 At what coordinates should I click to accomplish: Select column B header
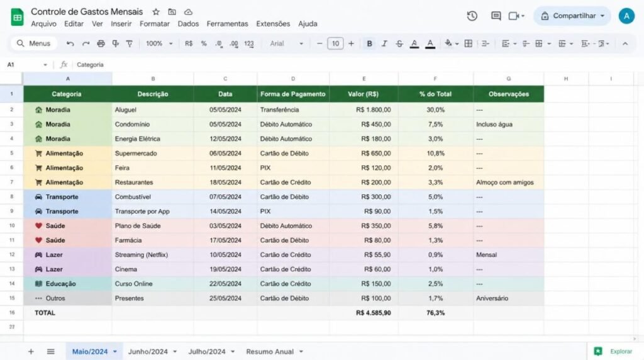(153, 79)
